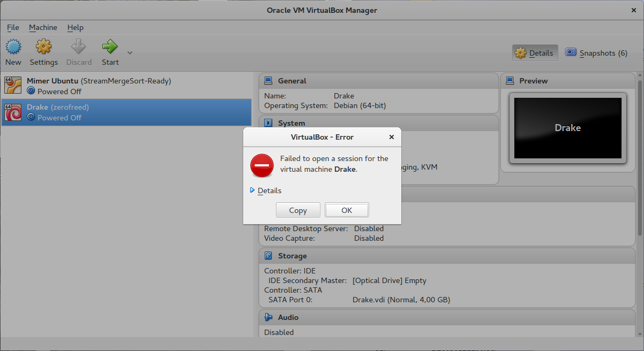Image resolution: width=644 pixels, height=351 pixels.
Task: Click the 'Operating System:' label
Action: point(296,105)
